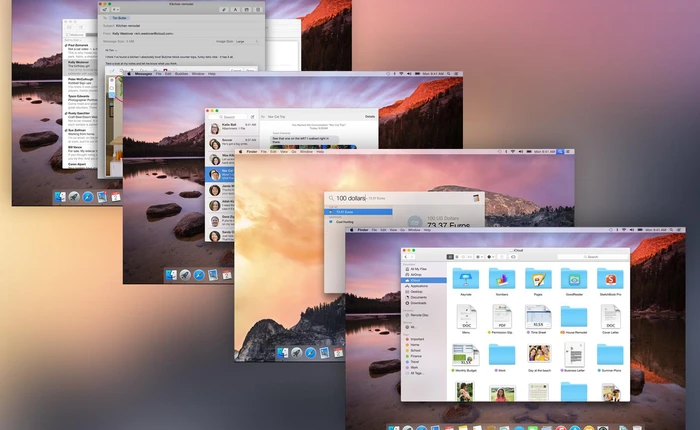Open Safari in the Mail screen dock
The width and height of the screenshot is (700, 430).
click(88, 196)
